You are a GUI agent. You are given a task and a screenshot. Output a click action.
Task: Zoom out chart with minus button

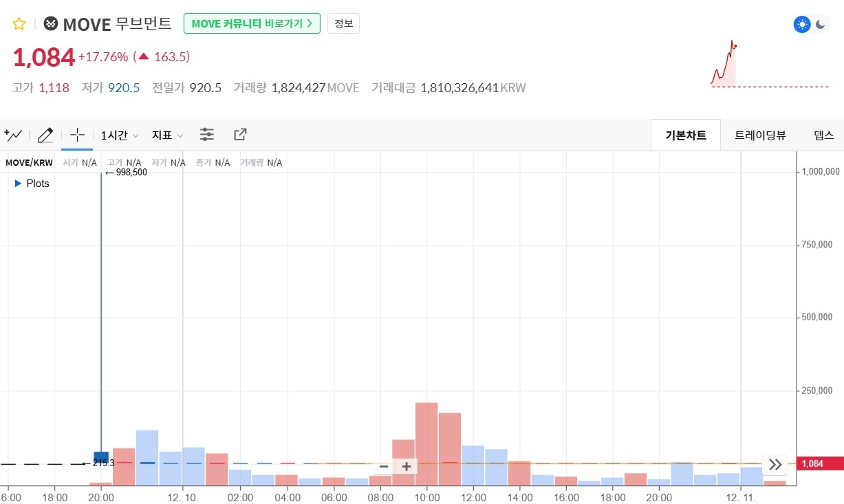[384, 467]
